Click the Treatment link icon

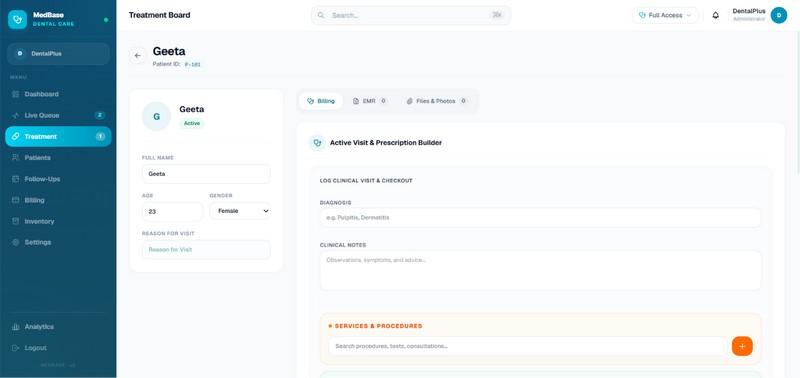coord(15,137)
